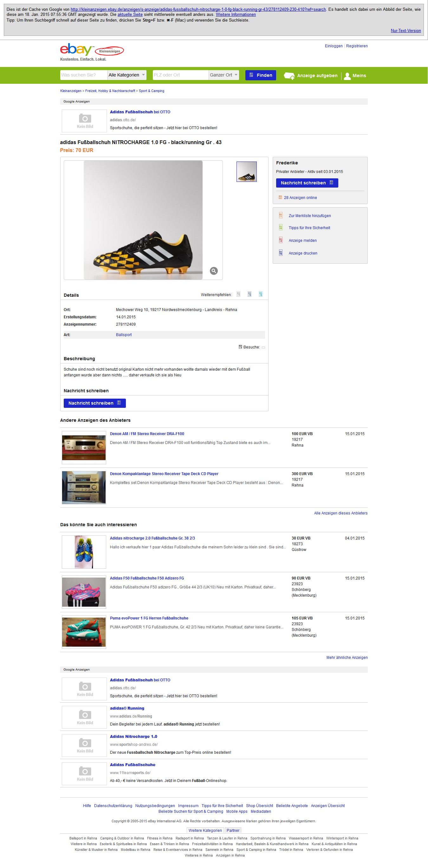Click the Registrieren link
The height and width of the screenshot is (868, 428).
[x=357, y=46]
